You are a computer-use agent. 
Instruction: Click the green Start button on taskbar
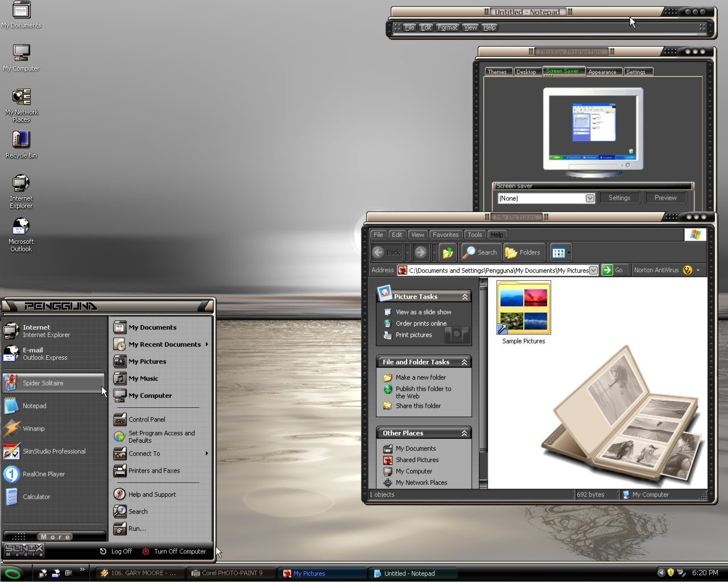coord(13,573)
